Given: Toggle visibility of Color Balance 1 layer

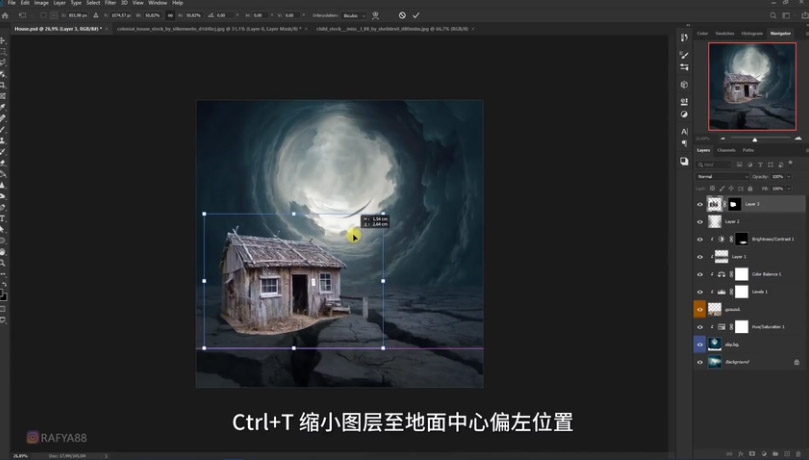Looking at the screenshot, I should click(700, 273).
